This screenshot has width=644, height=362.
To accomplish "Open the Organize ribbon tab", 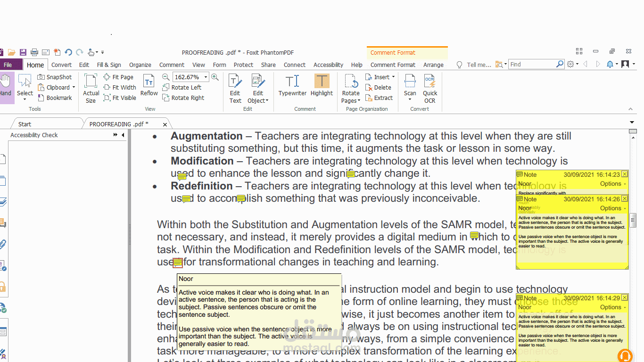I will tap(140, 65).
